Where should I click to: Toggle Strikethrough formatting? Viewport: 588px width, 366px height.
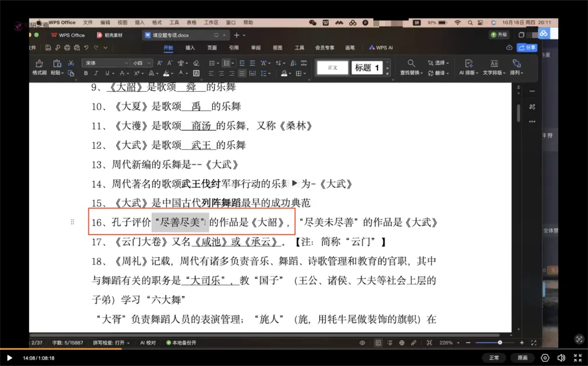(x=122, y=73)
